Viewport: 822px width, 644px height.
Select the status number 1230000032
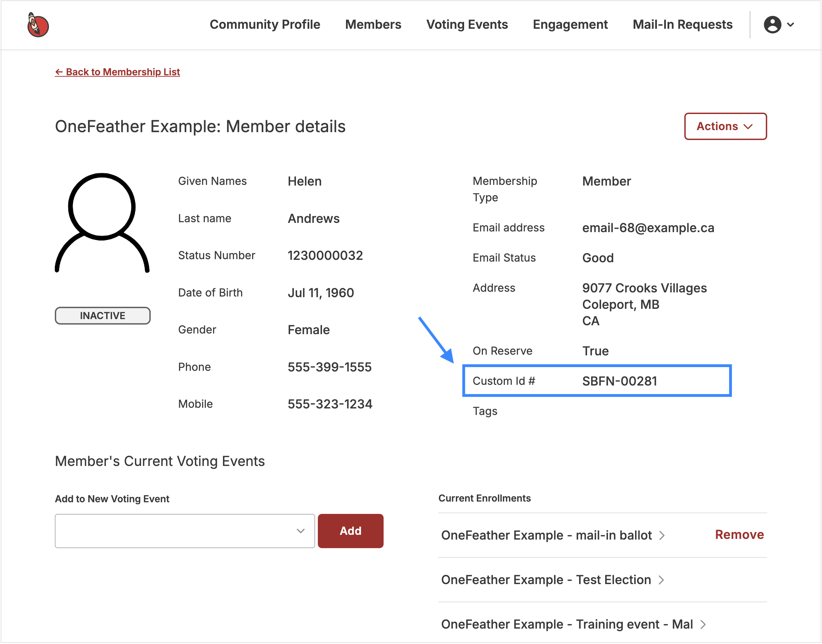click(x=325, y=255)
